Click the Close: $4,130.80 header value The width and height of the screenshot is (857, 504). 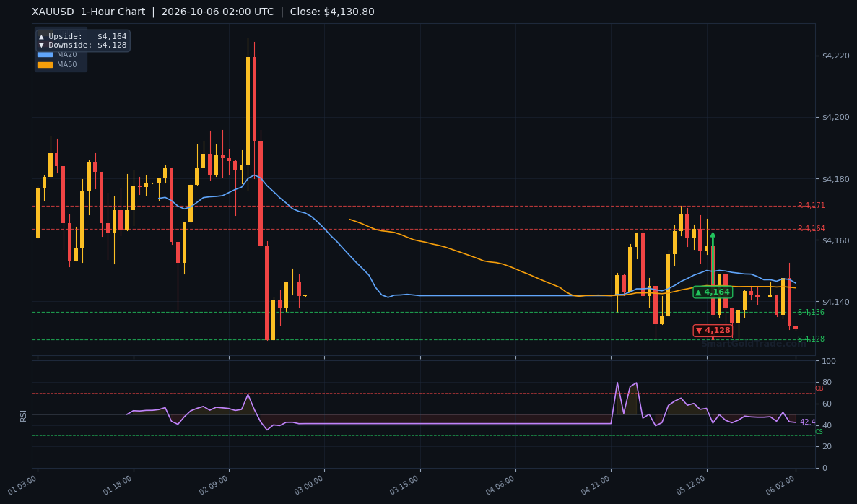pos(332,12)
